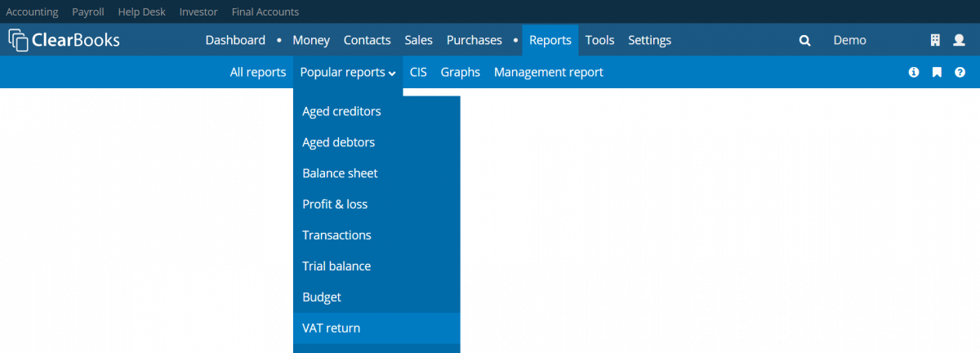The height and width of the screenshot is (353, 980).
Task: Open the Investor link
Action: 198,12
